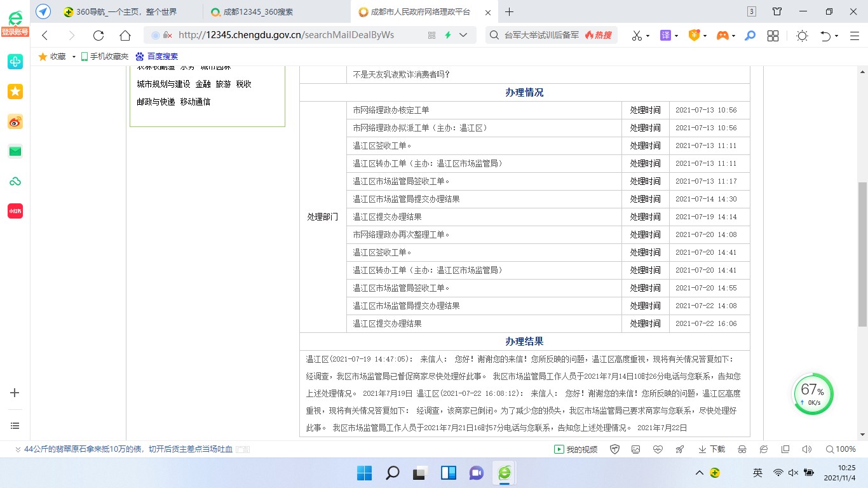This screenshot has width=868, height=488.
Task: Show hidden system tray icons
Action: point(700,473)
